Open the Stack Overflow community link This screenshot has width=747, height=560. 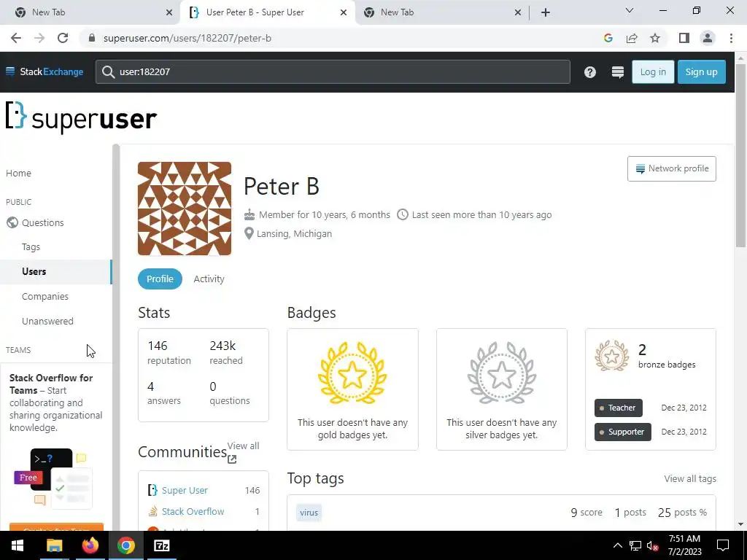pyautogui.click(x=193, y=511)
